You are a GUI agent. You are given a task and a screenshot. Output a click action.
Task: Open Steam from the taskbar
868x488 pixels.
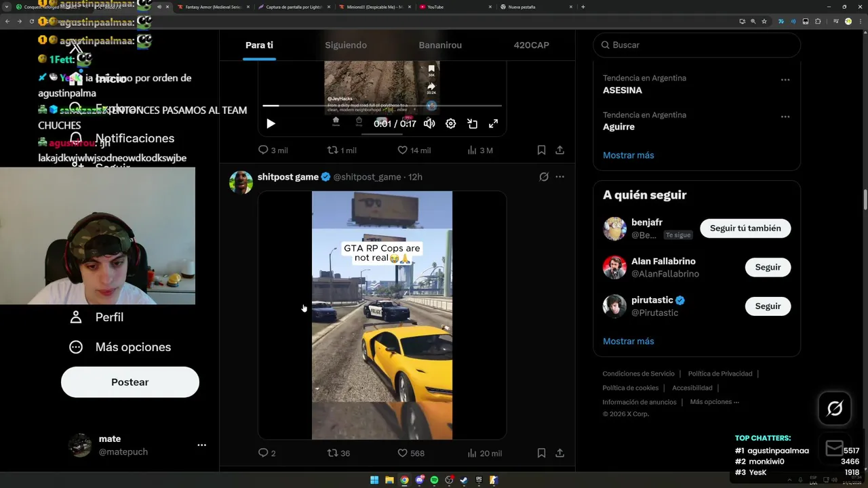coord(464,480)
